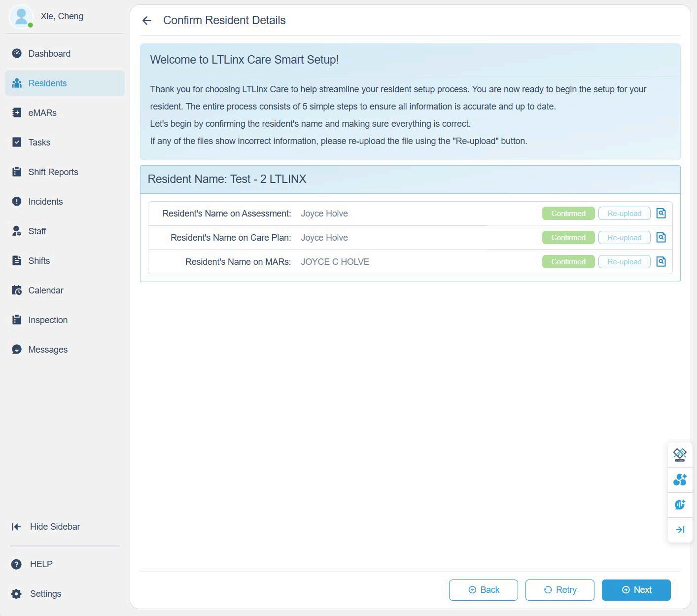
Task: Click the top icon in floating right toolbar
Action: click(x=680, y=454)
